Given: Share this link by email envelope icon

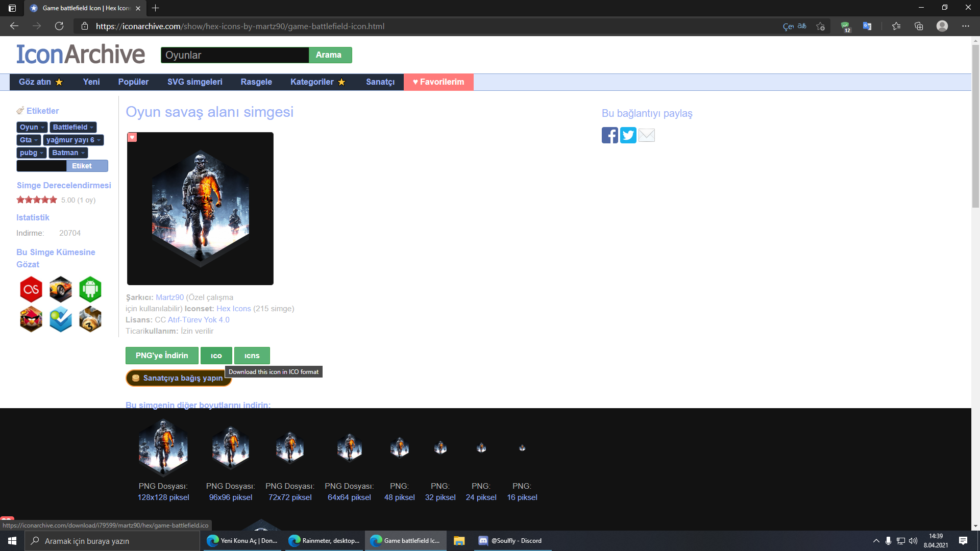Looking at the screenshot, I should click(x=647, y=135).
